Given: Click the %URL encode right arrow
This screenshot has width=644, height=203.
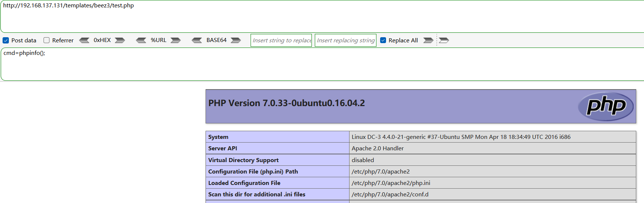Looking at the screenshot, I should 176,40.
